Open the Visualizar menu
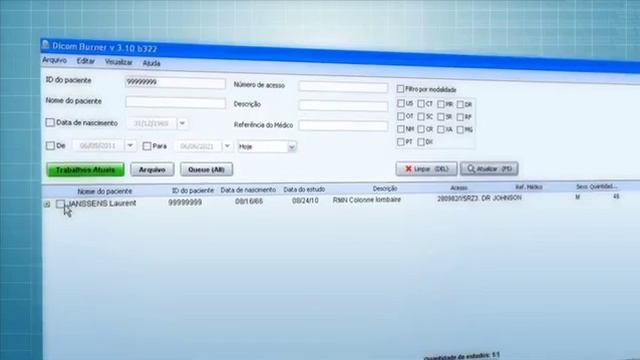This screenshot has height=360, width=640. coord(118,62)
